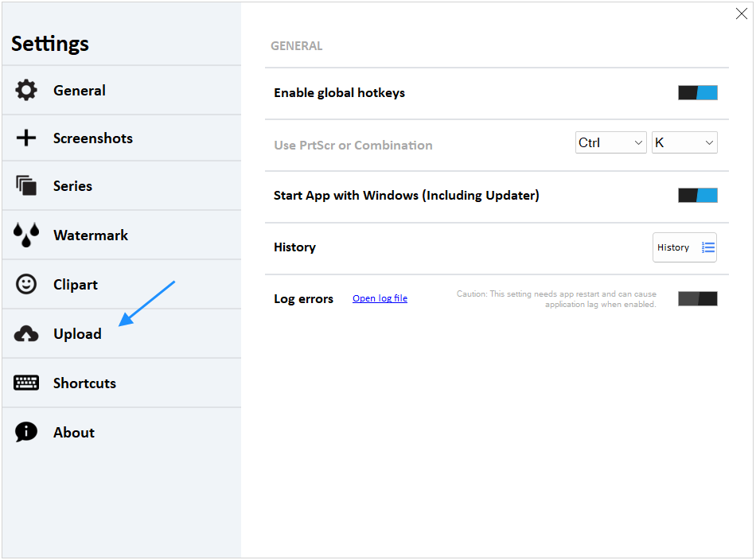The image size is (756, 560).
Task: Click the General gear icon
Action: click(26, 90)
